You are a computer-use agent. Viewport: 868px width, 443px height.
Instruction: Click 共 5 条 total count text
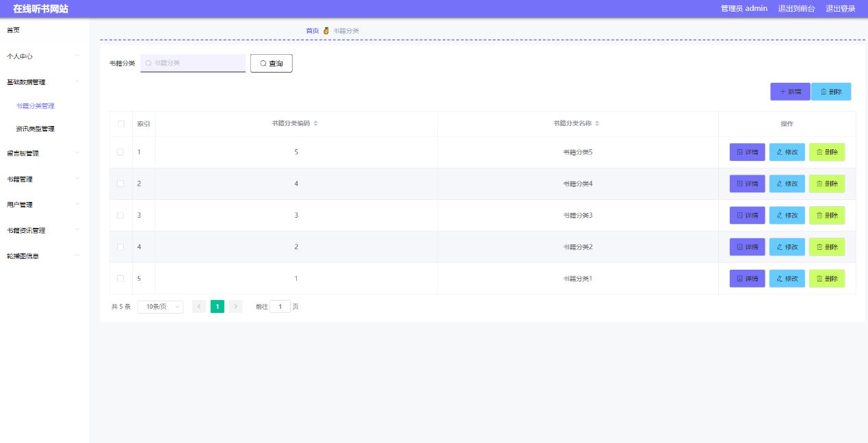121,307
